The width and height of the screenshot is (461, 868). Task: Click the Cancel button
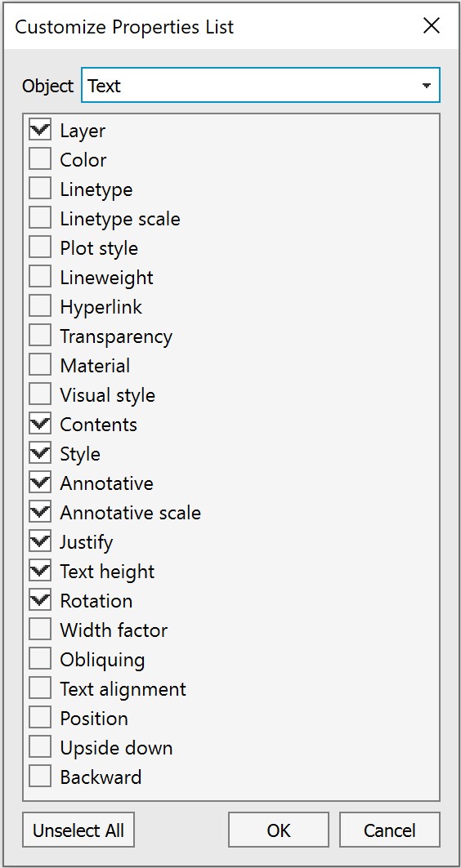(390, 830)
